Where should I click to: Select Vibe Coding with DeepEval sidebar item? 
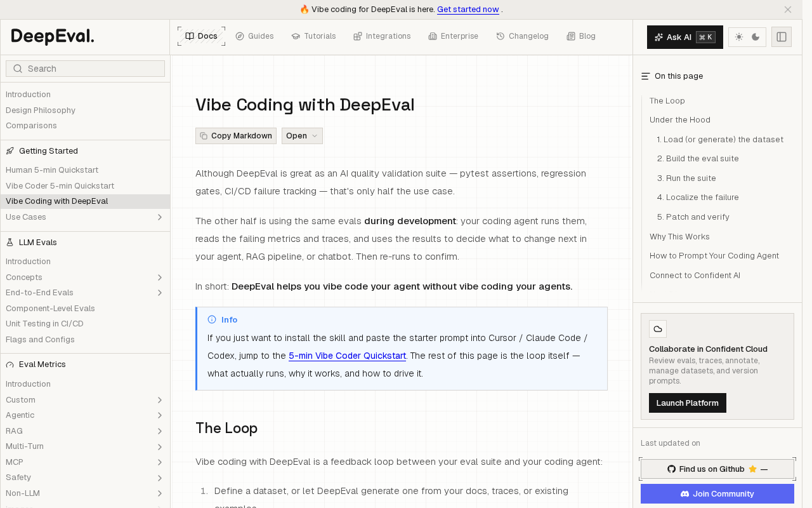point(85,201)
